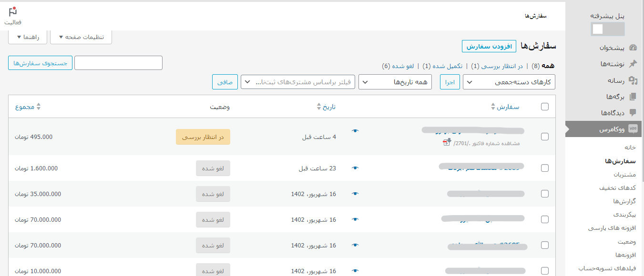Open bulk actions dropdown (کارهای دسته‌جمعی)
Screen dimensions: 644x276
[509, 82]
